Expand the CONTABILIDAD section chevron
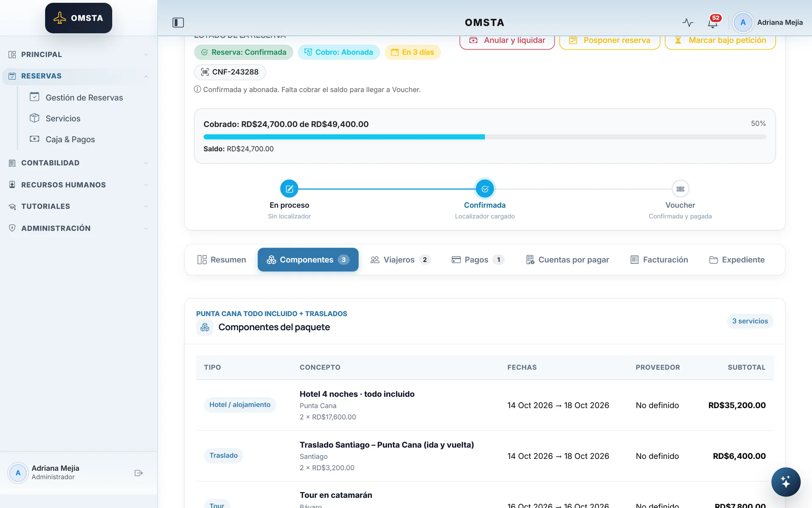Image resolution: width=812 pixels, height=508 pixels. [x=146, y=163]
